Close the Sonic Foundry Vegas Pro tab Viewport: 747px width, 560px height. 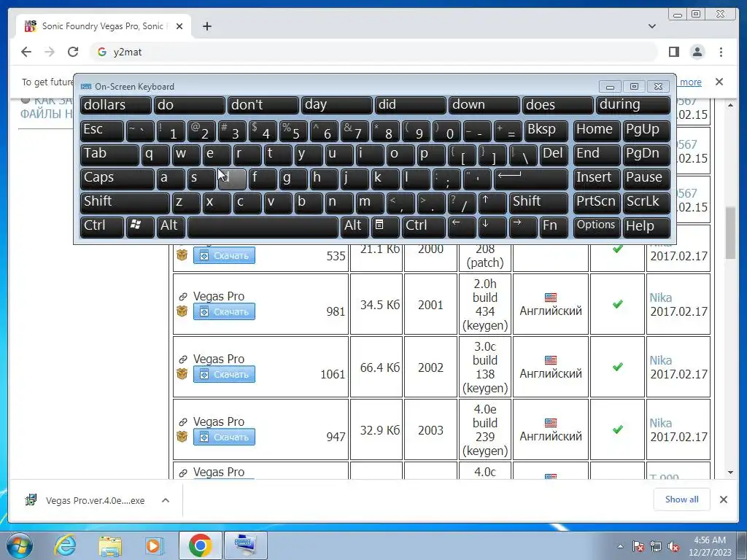(x=179, y=26)
